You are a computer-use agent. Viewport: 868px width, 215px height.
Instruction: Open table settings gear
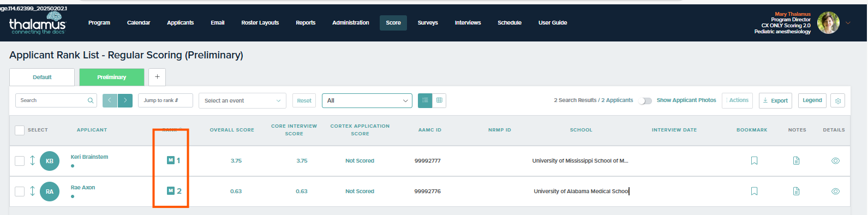837,100
